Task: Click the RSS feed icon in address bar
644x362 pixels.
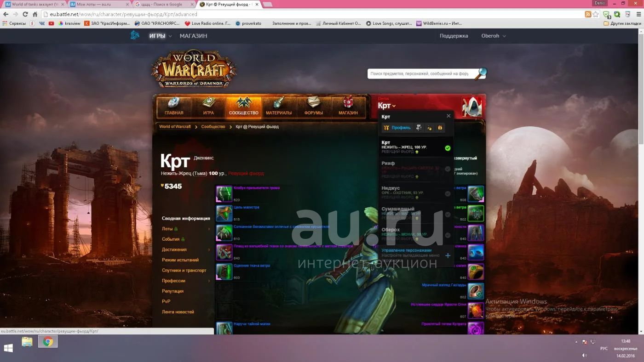Action: (x=588, y=14)
